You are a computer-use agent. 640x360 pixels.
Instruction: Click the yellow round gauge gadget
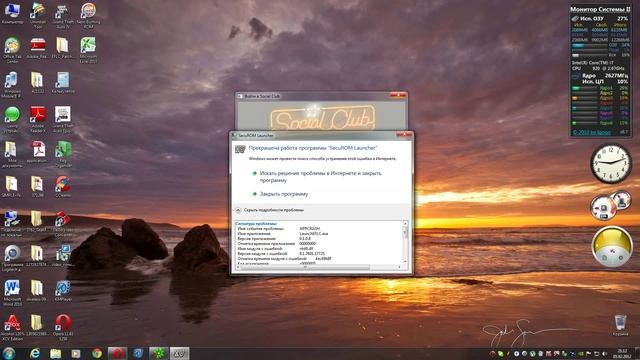coord(611,246)
